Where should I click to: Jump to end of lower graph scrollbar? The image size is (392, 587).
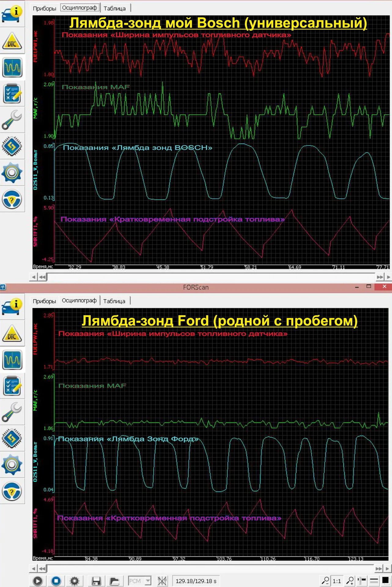[x=379, y=569]
